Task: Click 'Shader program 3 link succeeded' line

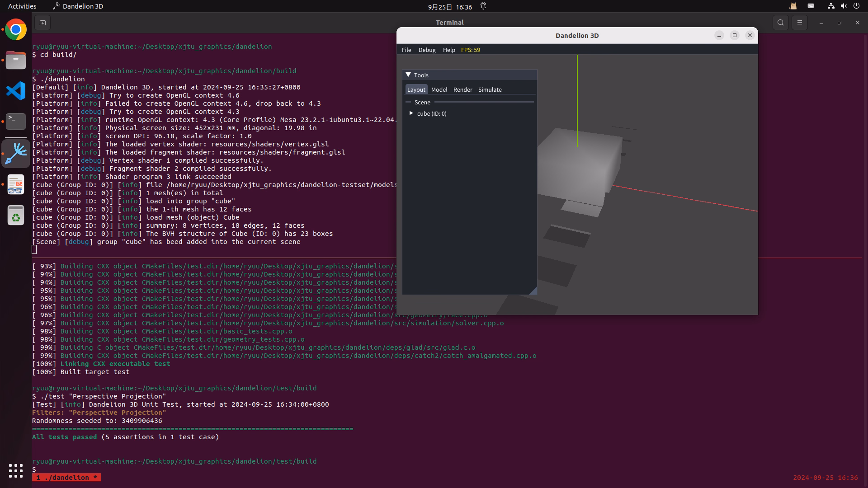Action: [x=168, y=177]
